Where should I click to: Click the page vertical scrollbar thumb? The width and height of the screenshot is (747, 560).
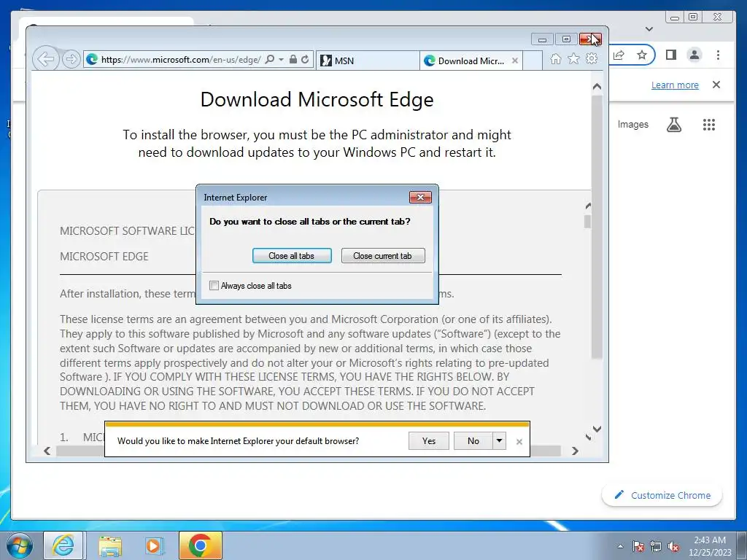tap(597, 227)
